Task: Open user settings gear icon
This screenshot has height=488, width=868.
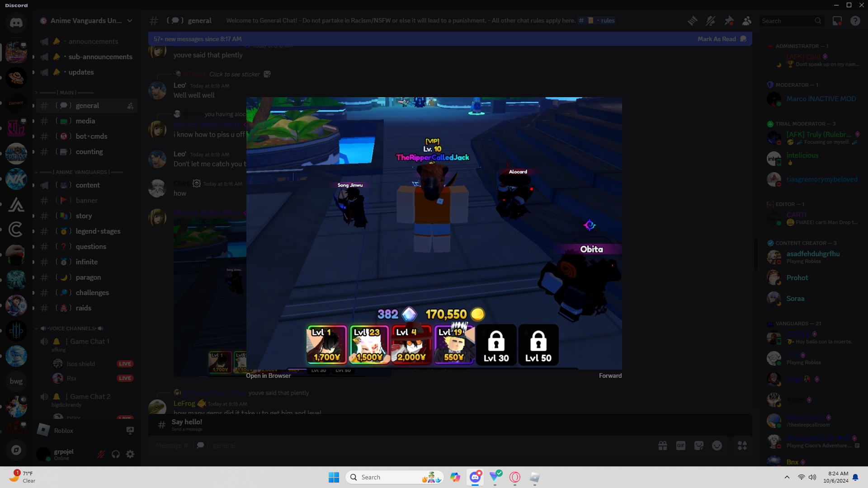Action: [x=130, y=454]
